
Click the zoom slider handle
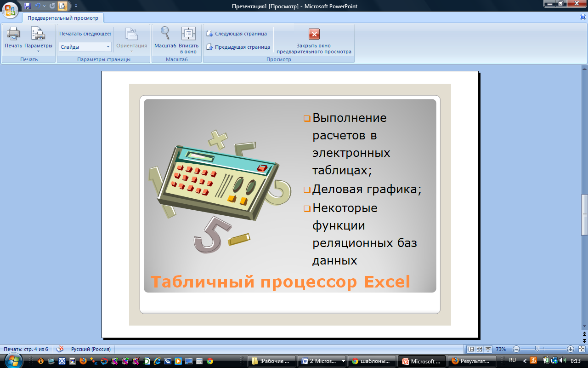click(x=537, y=349)
